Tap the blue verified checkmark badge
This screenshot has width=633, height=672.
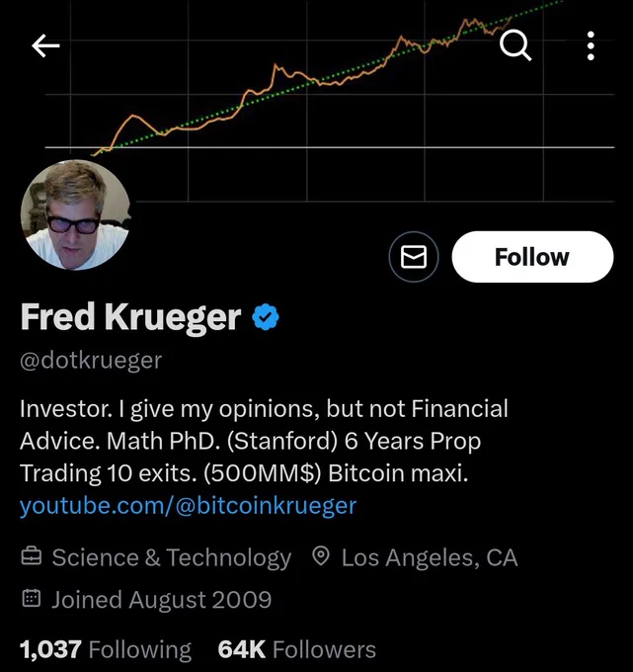coord(266,316)
